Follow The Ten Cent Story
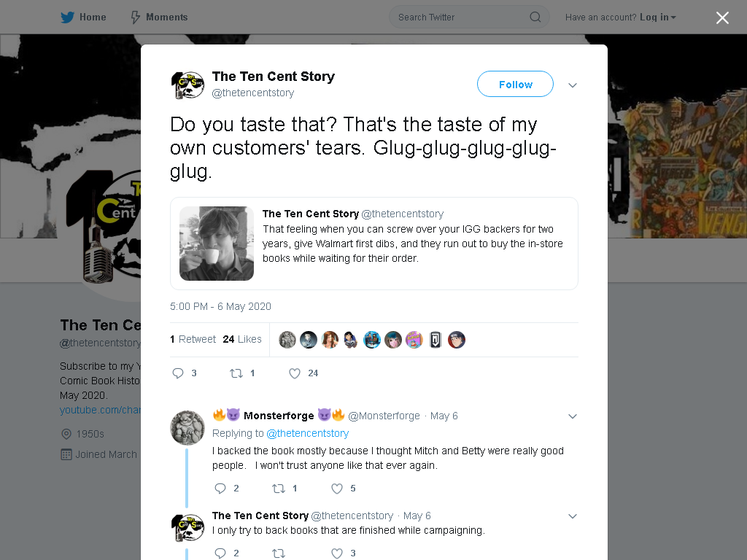 pos(515,85)
